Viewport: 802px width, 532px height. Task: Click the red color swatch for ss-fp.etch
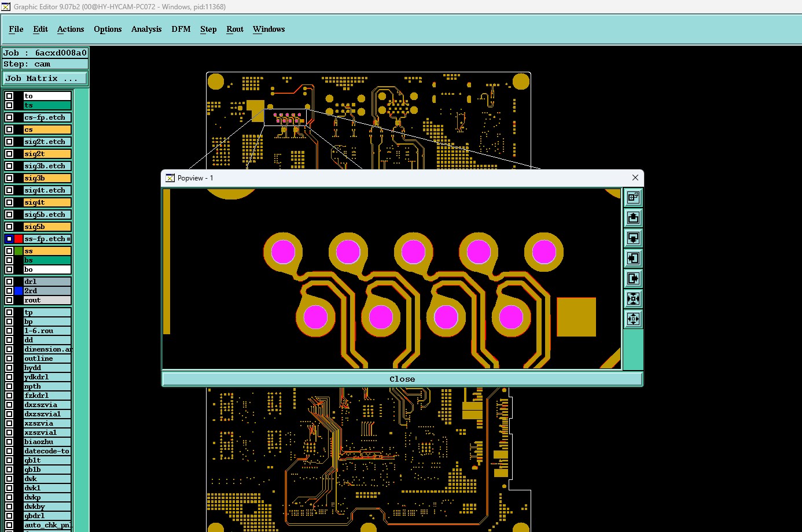(19, 239)
